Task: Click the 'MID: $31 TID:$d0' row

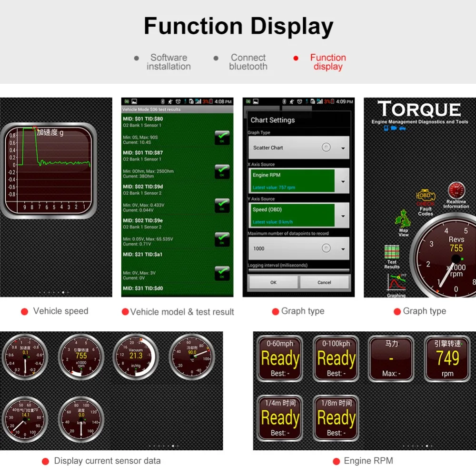Action: tap(177, 288)
